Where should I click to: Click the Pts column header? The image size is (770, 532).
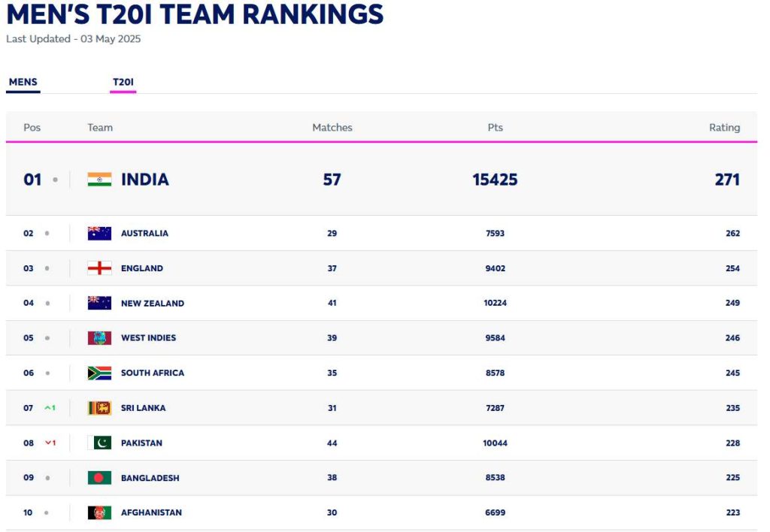(x=495, y=128)
